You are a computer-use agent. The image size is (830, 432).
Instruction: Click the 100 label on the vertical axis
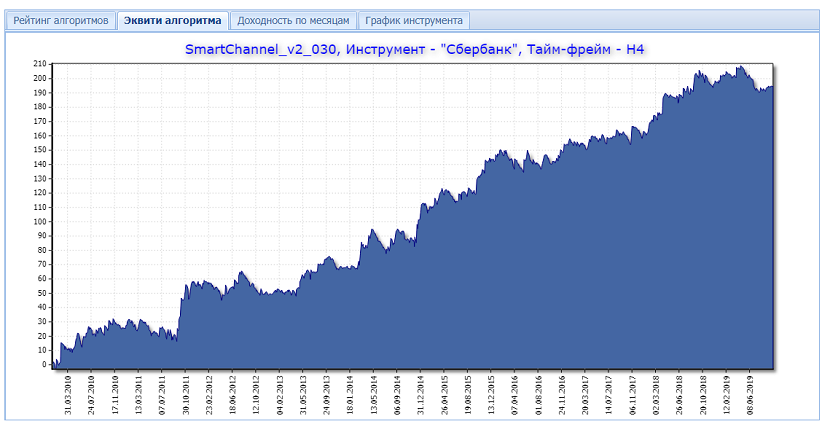click(x=40, y=221)
